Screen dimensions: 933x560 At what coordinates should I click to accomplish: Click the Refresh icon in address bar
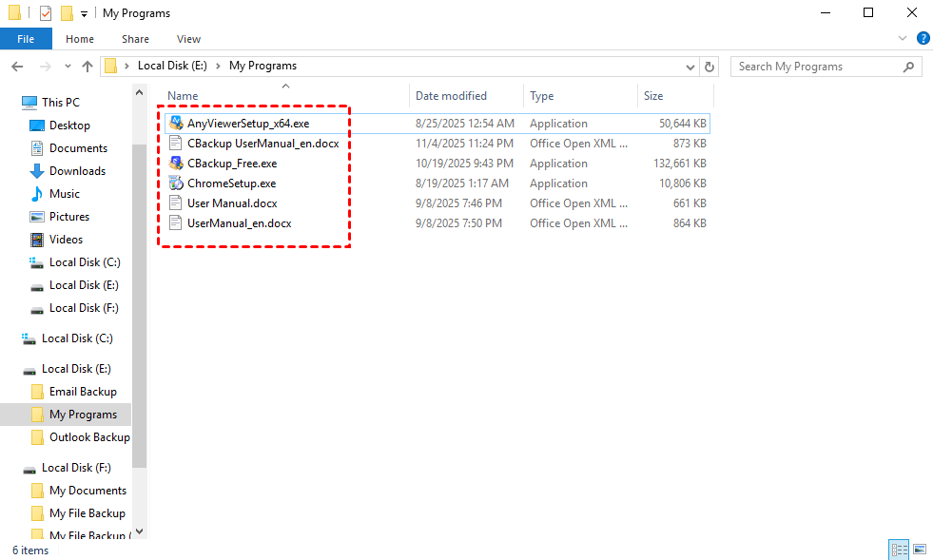click(x=709, y=67)
